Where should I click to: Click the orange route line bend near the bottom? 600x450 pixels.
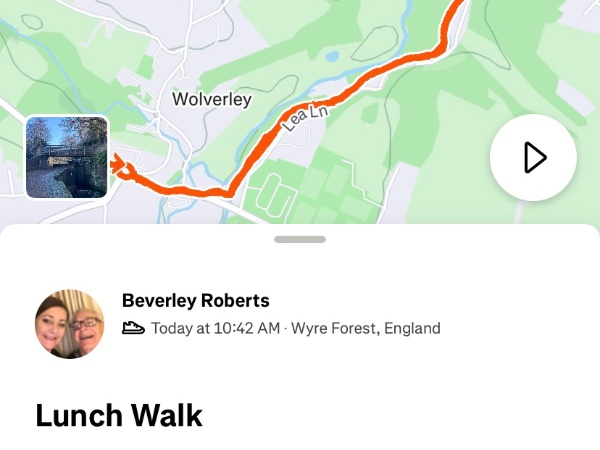click(230, 188)
